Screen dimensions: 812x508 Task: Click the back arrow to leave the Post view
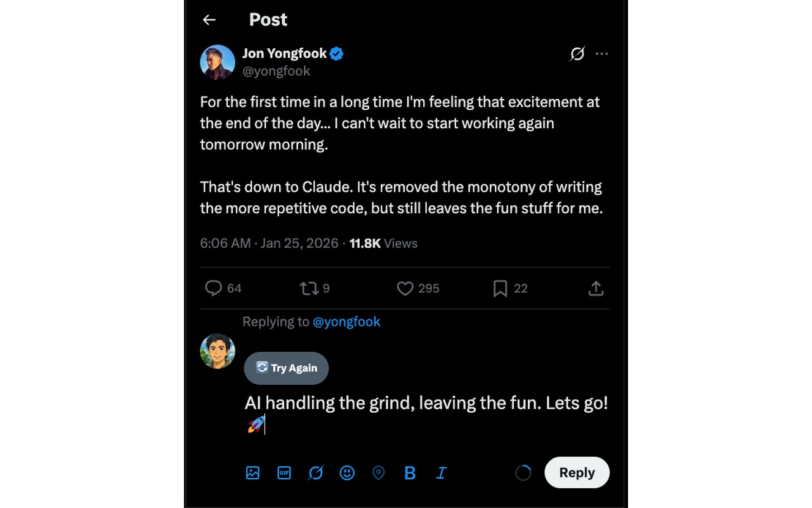[209, 20]
